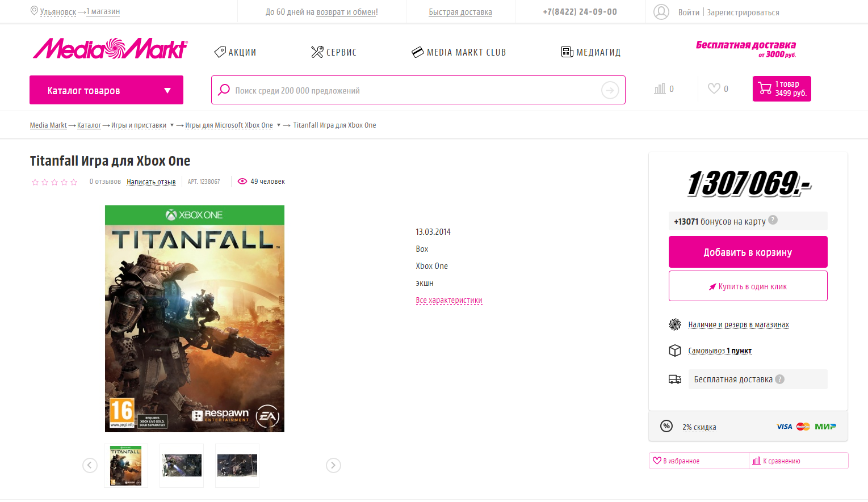Open the Акции menu item
This screenshot has height=502, width=868.
236,52
